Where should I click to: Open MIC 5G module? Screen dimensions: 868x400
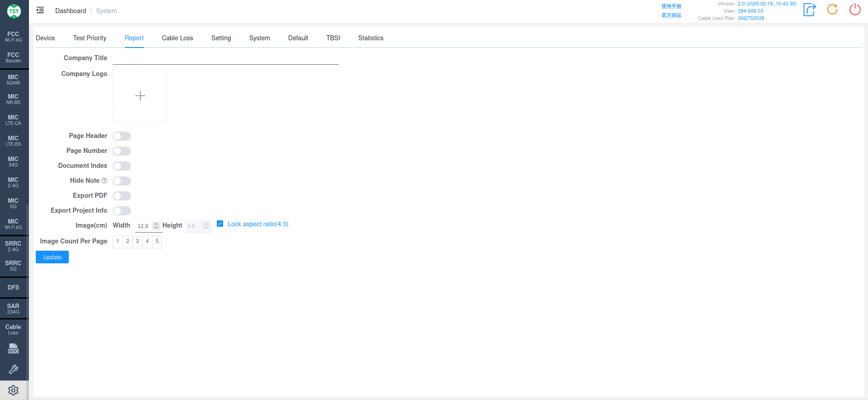[14, 203]
